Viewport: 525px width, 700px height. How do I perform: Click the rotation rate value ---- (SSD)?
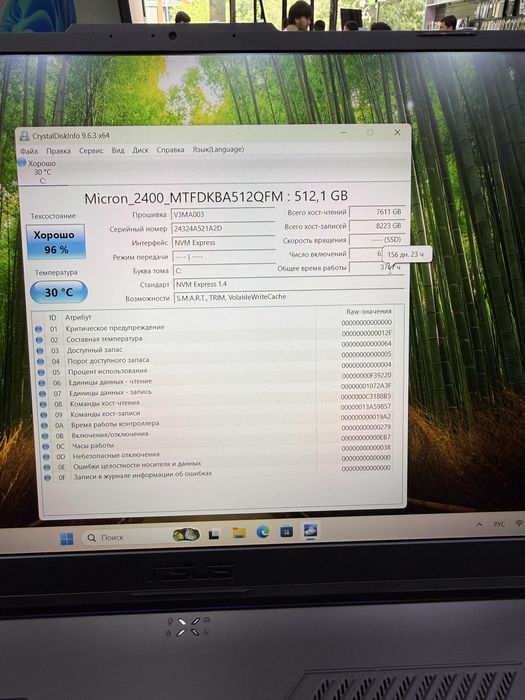coord(377,240)
